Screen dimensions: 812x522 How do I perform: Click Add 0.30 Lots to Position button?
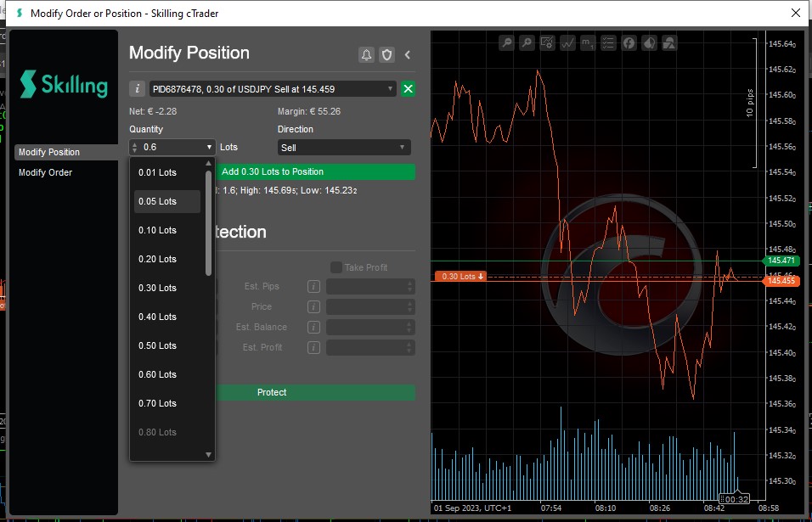point(315,171)
